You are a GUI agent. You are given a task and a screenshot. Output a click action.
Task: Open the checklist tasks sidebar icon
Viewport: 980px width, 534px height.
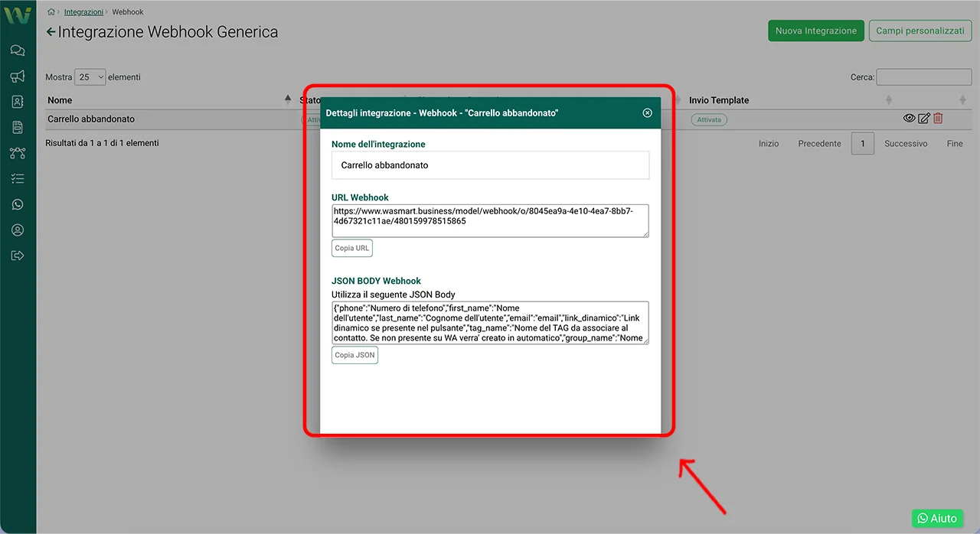tap(18, 179)
